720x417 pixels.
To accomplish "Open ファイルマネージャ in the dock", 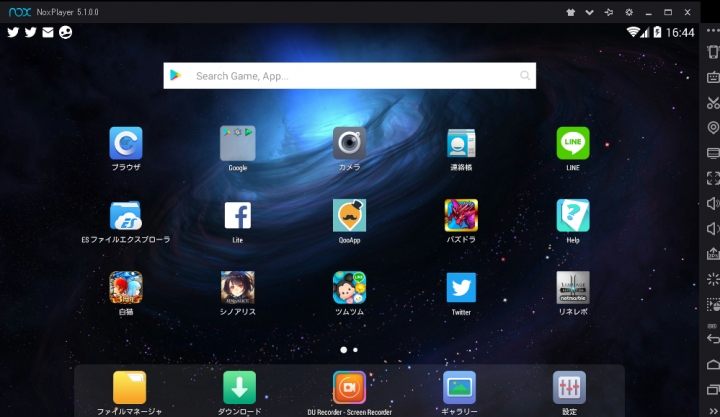I will (x=129, y=388).
